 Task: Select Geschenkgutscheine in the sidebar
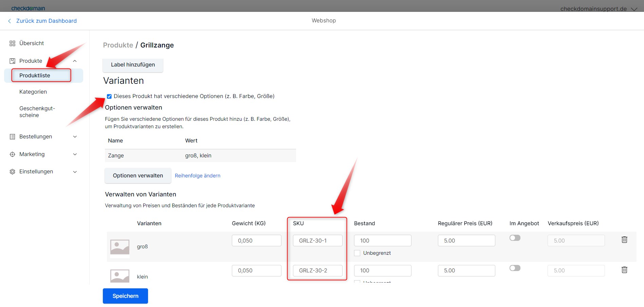pos(37,112)
